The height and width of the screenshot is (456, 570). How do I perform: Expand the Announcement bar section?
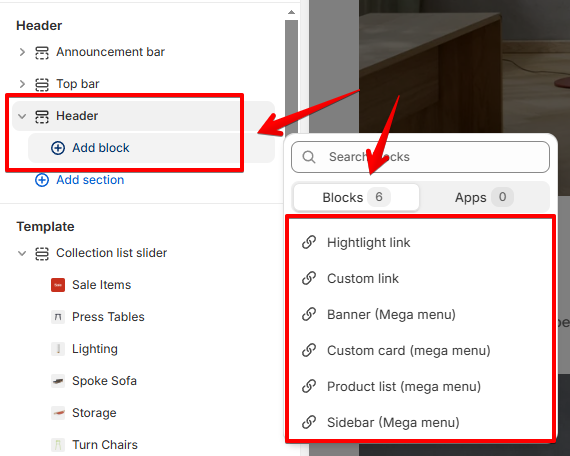(22, 52)
